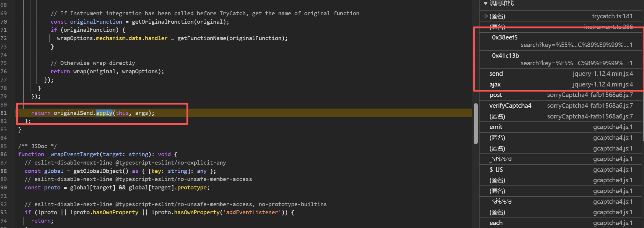Select the post call stack frame
This screenshot has height=228, width=644.
(x=496, y=95)
